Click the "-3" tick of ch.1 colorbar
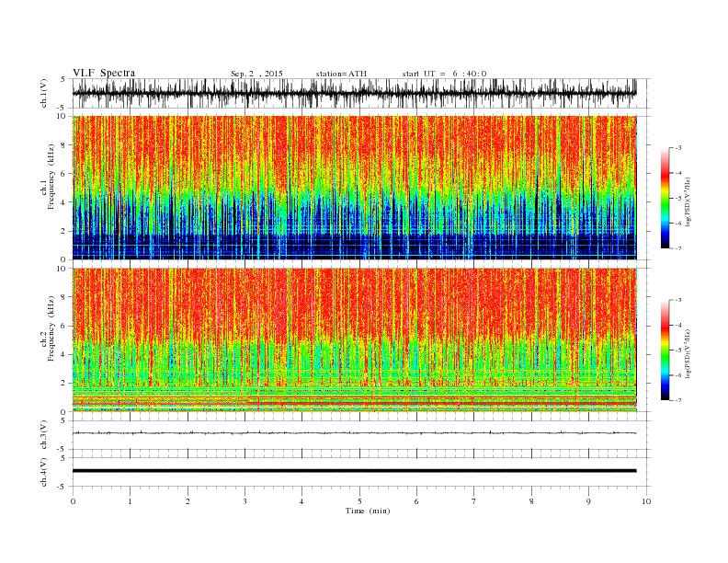Viewport: 728px width, 563px height. coord(678,148)
